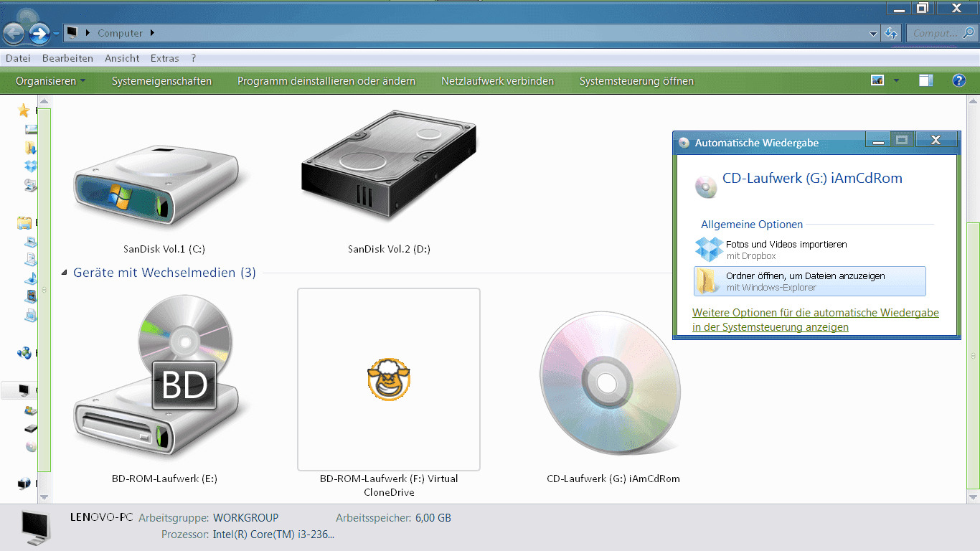Click Netzlaufwerk verbinden

(497, 81)
